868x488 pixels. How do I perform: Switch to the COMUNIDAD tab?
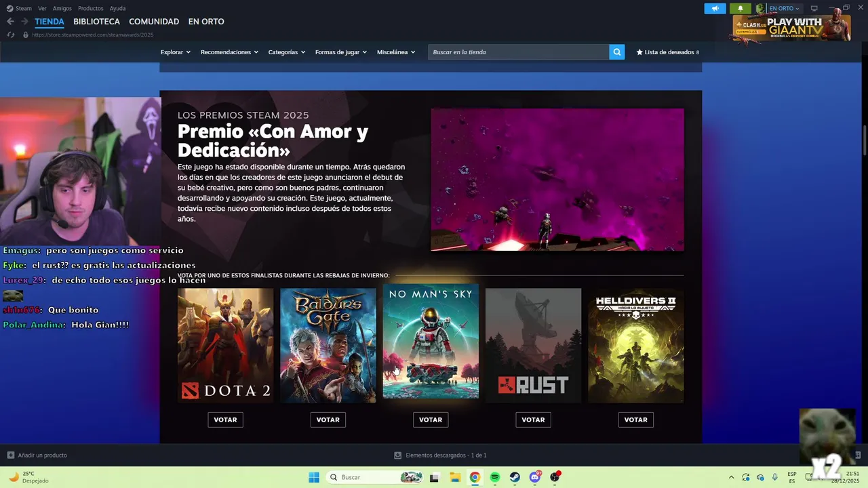tap(154, 22)
